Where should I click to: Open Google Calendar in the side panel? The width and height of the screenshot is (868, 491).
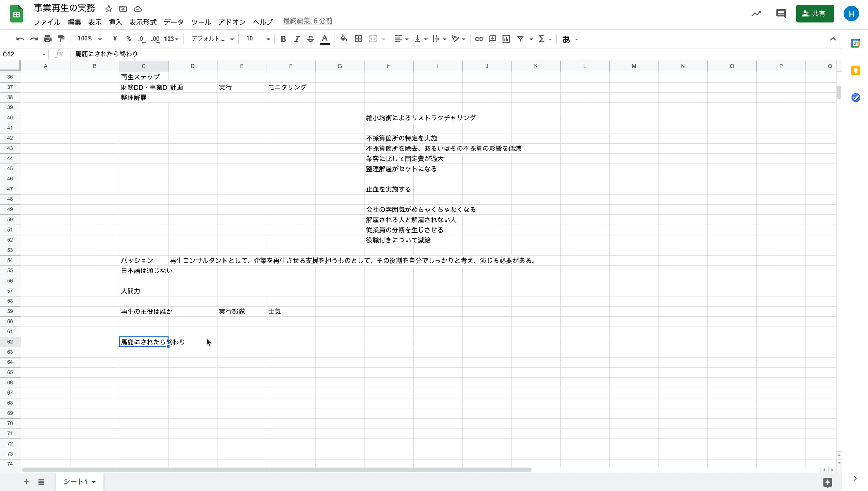pyautogui.click(x=856, y=43)
